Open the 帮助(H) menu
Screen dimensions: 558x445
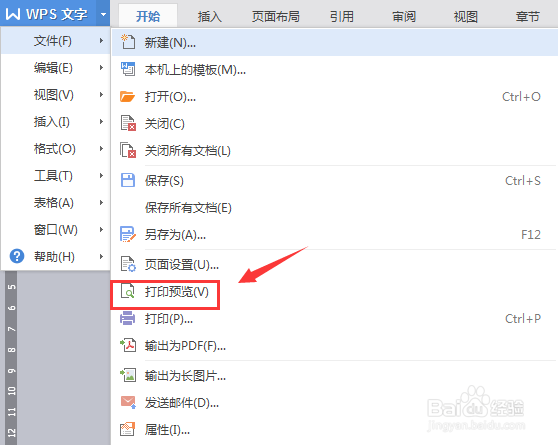(56, 256)
